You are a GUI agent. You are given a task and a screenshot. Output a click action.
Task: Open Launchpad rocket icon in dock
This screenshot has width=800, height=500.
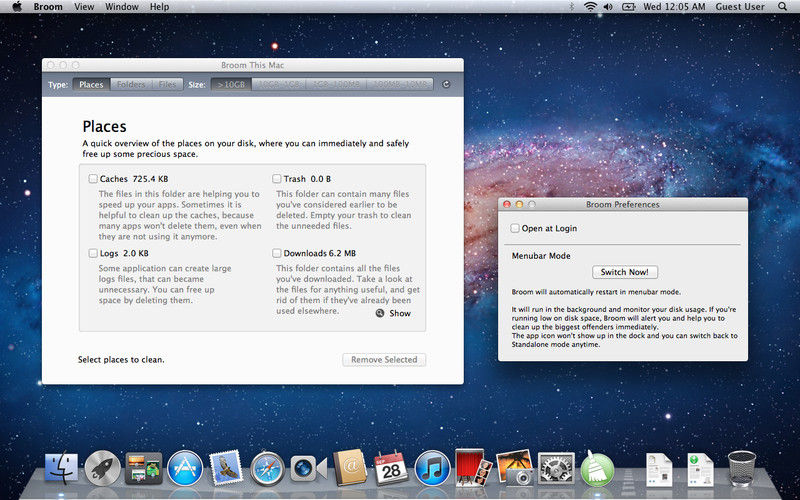[102, 468]
